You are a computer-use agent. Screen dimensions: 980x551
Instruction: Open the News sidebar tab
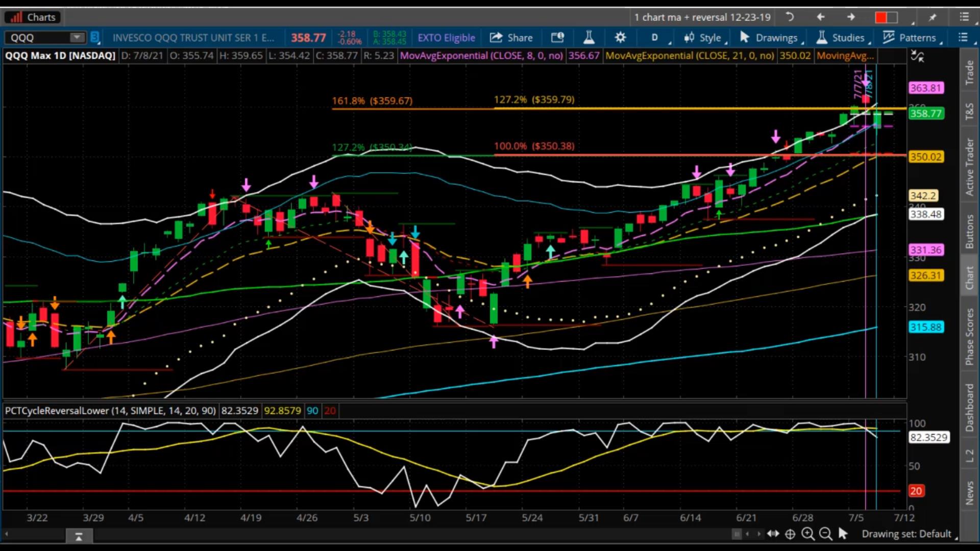[x=970, y=493]
